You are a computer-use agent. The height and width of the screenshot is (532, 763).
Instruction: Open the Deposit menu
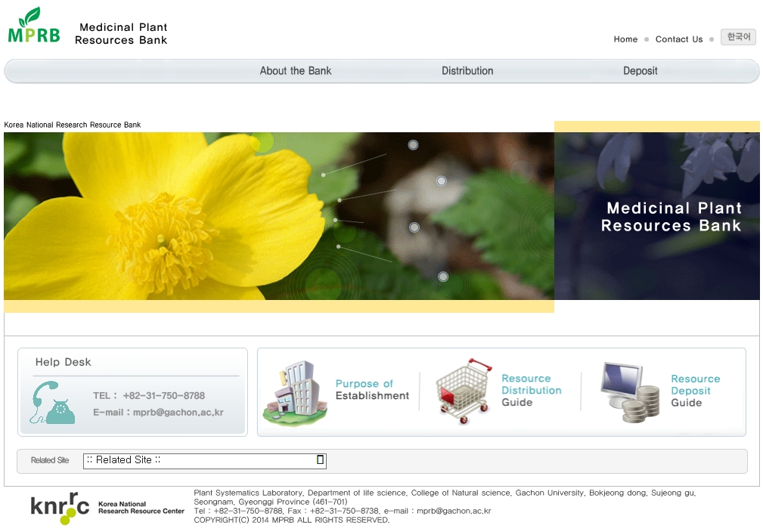tap(640, 71)
